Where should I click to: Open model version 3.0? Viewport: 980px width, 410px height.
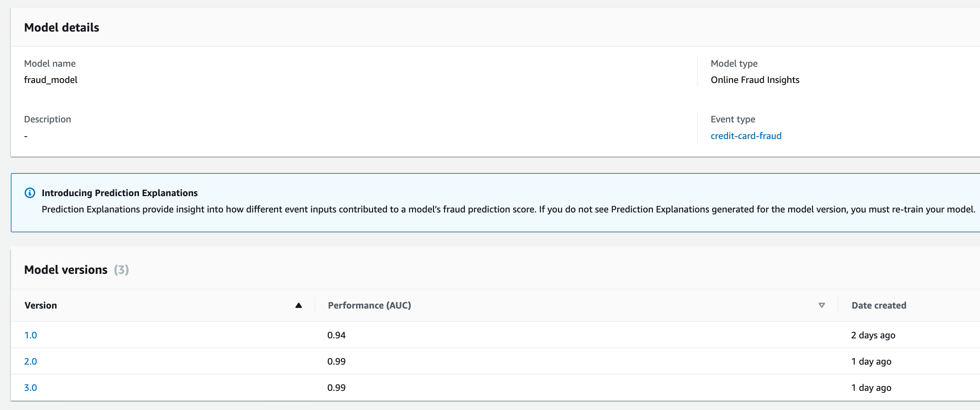(x=30, y=388)
